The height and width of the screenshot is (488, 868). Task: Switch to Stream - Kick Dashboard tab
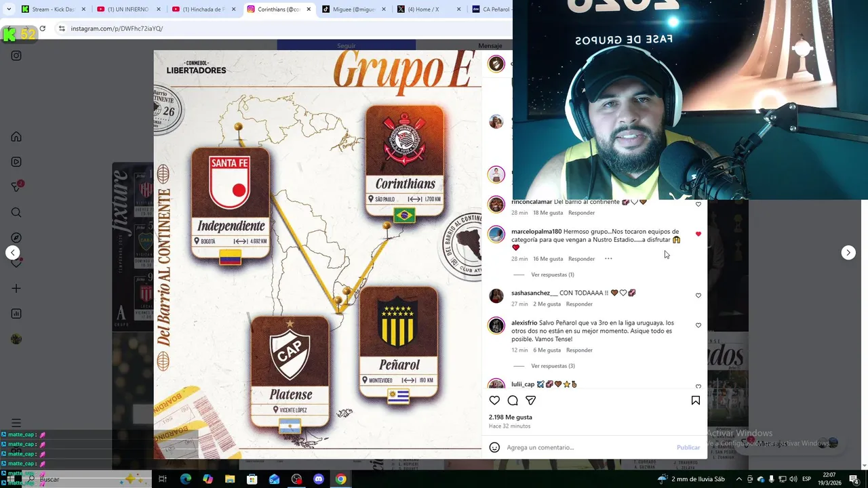[53, 9]
